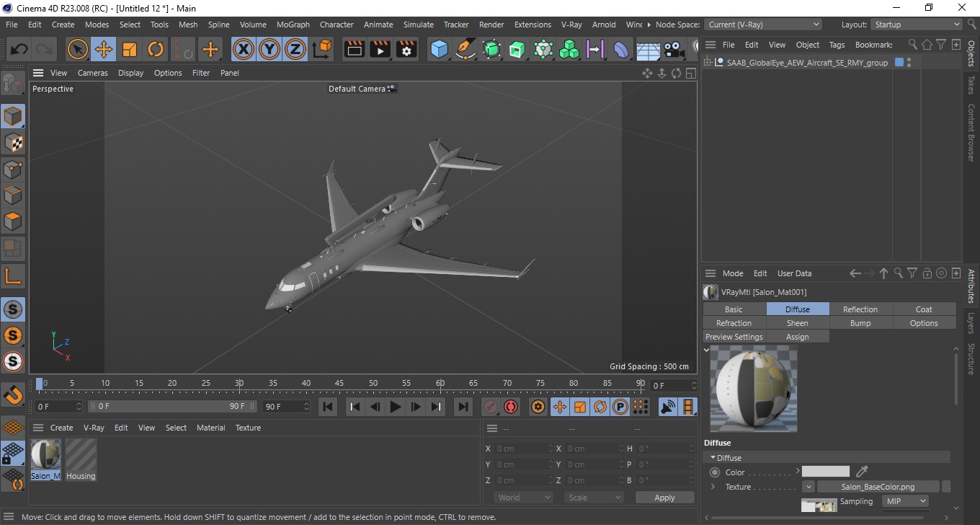Toggle sound playback speaker icon

[668, 407]
